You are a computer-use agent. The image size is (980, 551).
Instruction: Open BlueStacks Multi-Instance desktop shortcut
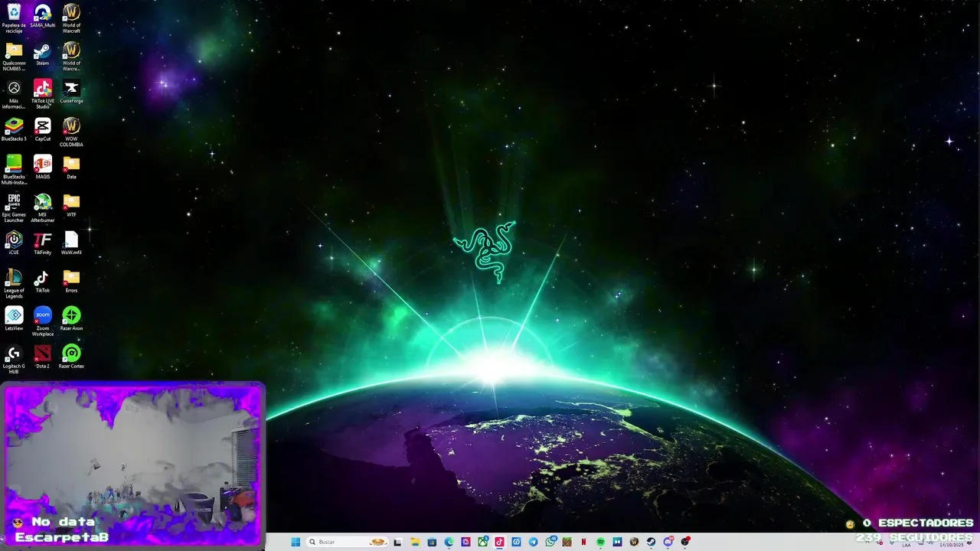pyautogui.click(x=14, y=169)
